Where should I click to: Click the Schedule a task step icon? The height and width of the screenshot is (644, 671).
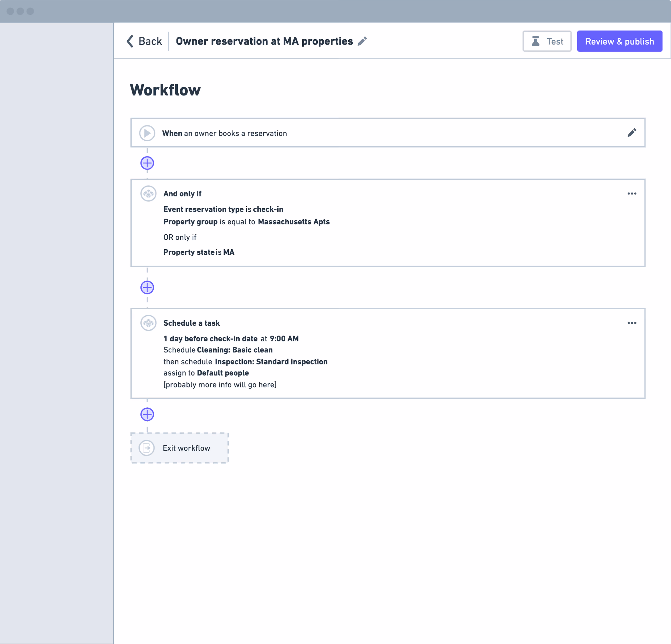coord(148,323)
